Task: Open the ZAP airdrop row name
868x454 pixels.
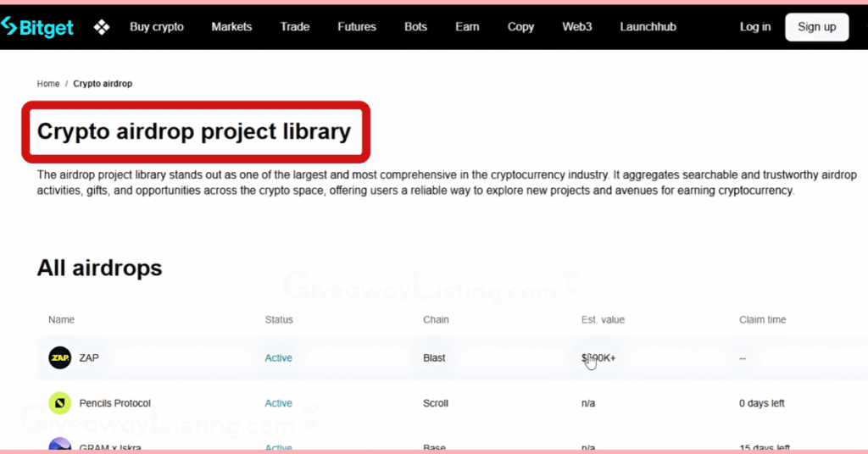Action: [88, 357]
